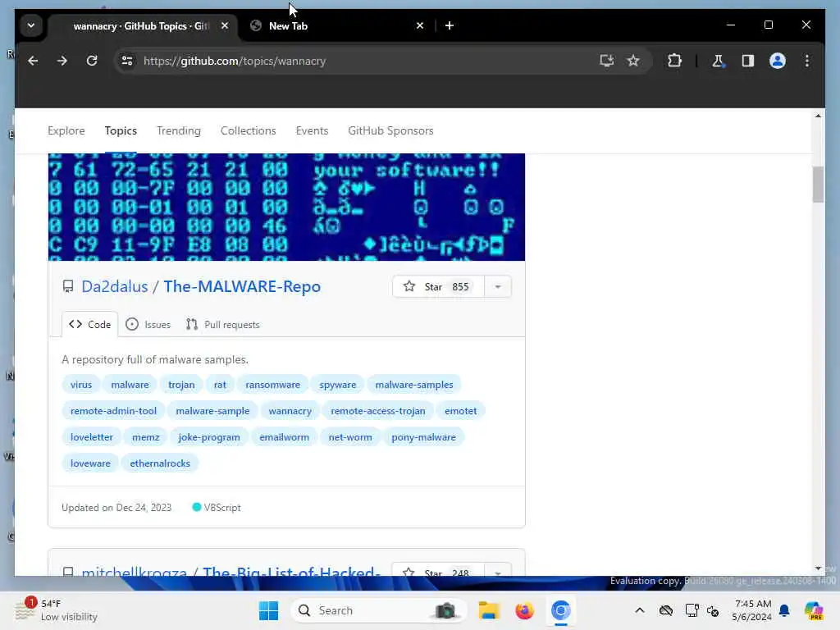
Task: Open the Events navigation item
Action: tap(312, 130)
